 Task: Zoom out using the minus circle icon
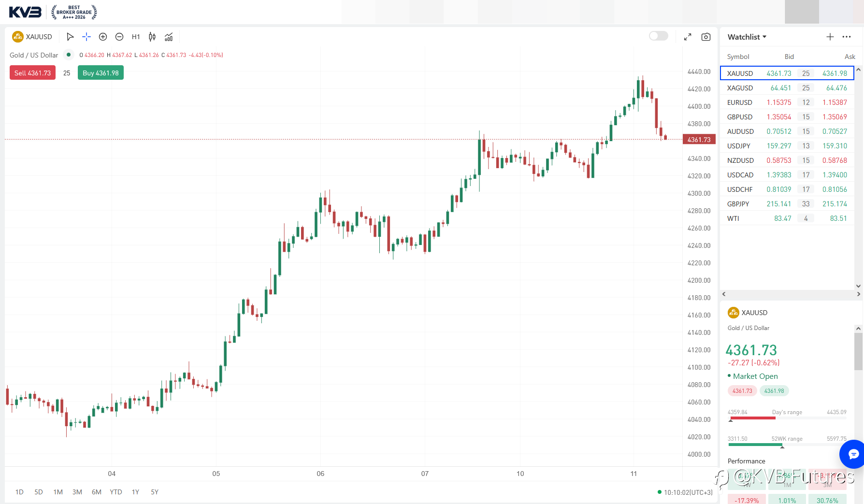point(119,37)
